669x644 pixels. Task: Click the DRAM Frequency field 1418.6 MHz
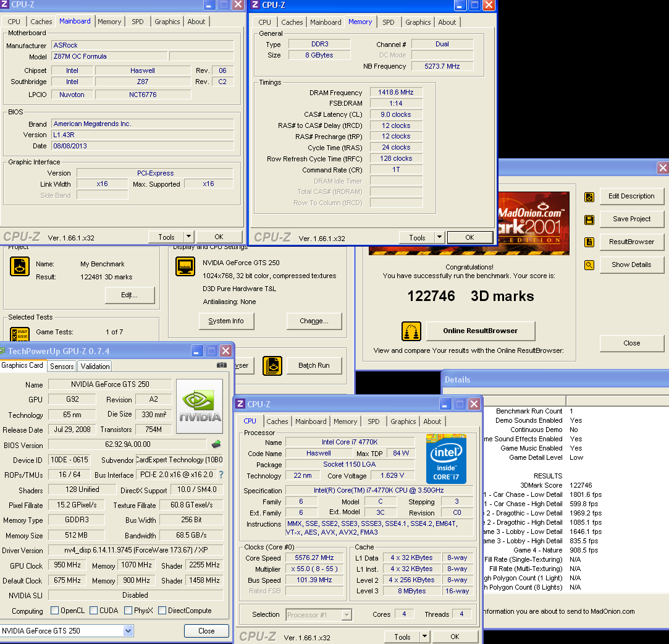click(396, 92)
